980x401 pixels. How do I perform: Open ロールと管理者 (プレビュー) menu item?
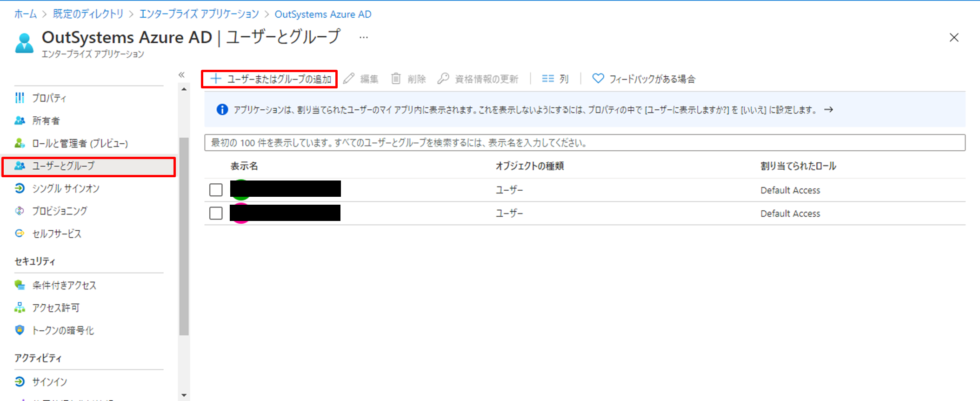coord(80,144)
